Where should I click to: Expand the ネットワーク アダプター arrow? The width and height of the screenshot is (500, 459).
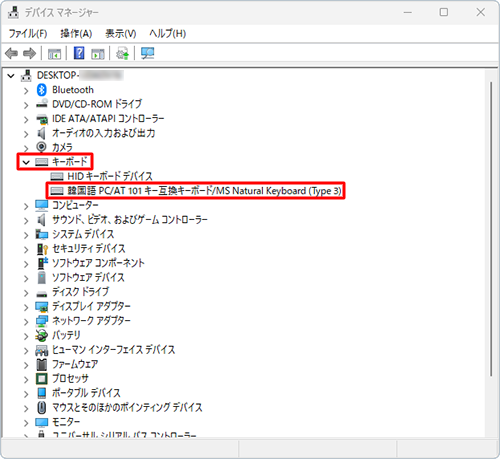(x=26, y=322)
